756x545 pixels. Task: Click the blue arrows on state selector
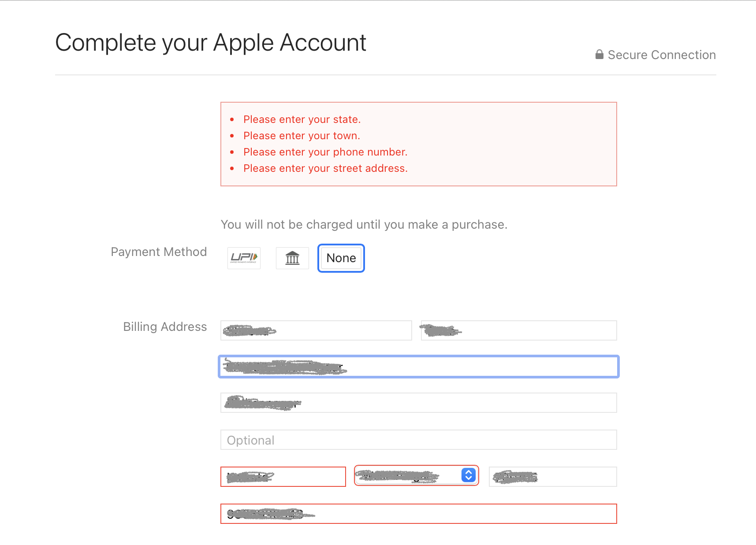468,475
